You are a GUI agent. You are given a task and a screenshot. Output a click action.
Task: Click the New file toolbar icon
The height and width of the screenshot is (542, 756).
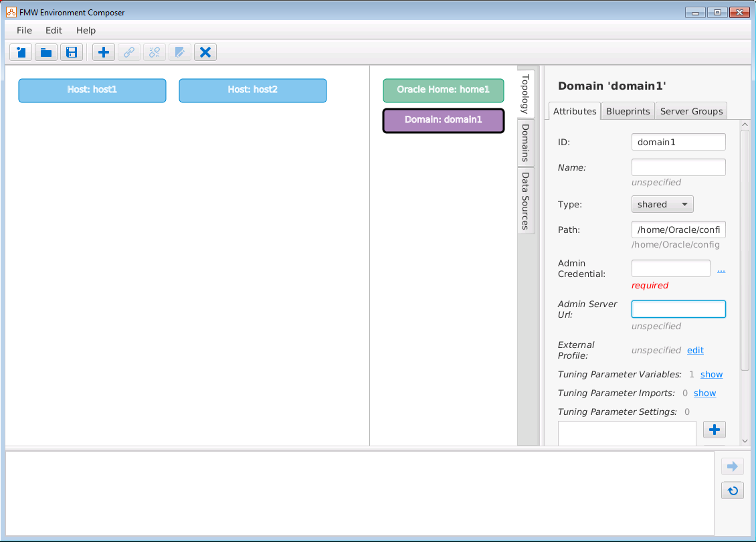tap(21, 52)
